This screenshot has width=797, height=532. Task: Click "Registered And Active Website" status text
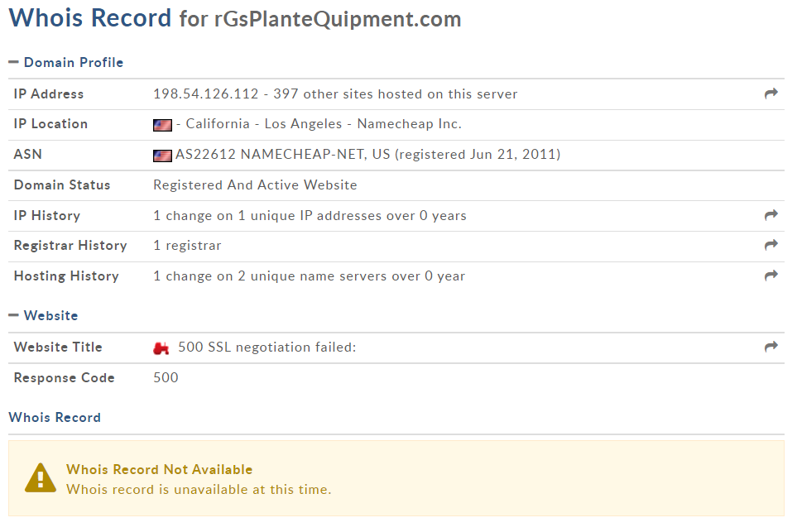(255, 185)
